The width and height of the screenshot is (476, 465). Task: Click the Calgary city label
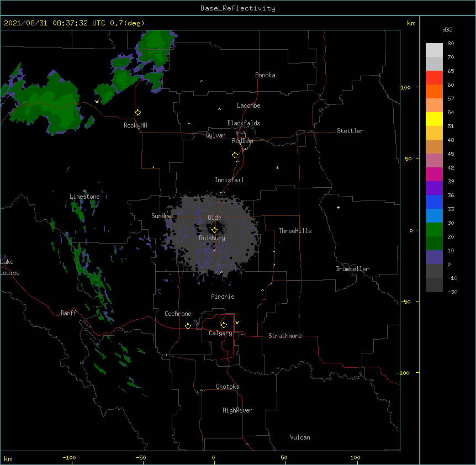click(220, 333)
